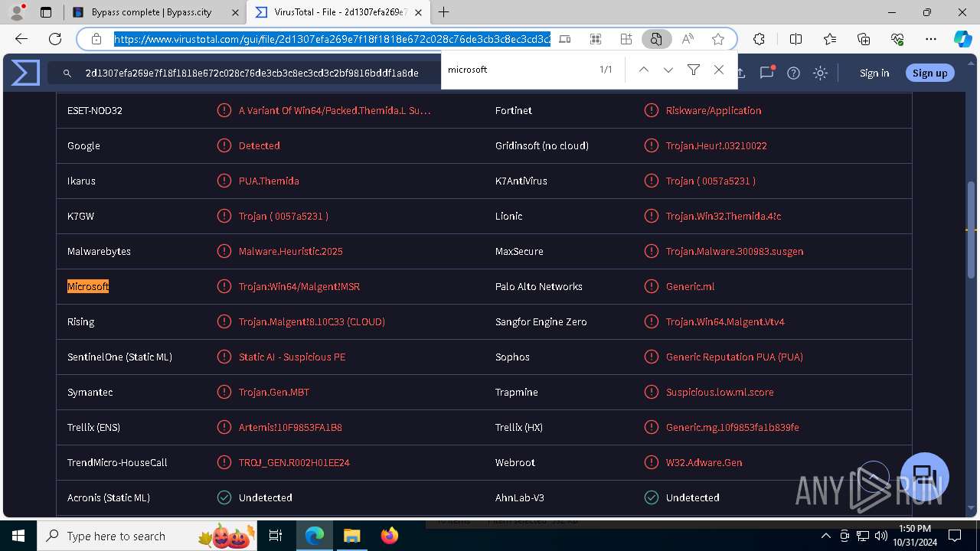
Task: Open File Explorer from taskbar
Action: (x=351, y=536)
